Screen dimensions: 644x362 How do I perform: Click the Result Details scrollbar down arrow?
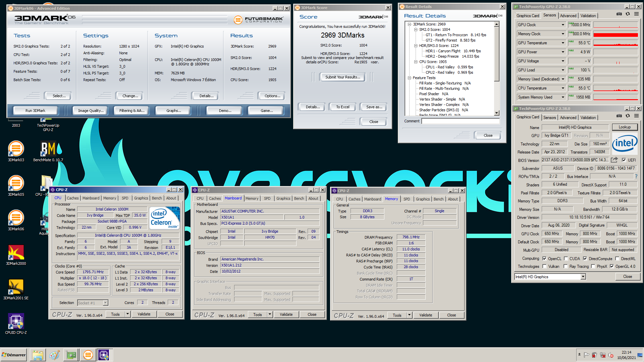click(x=497, y=113)
